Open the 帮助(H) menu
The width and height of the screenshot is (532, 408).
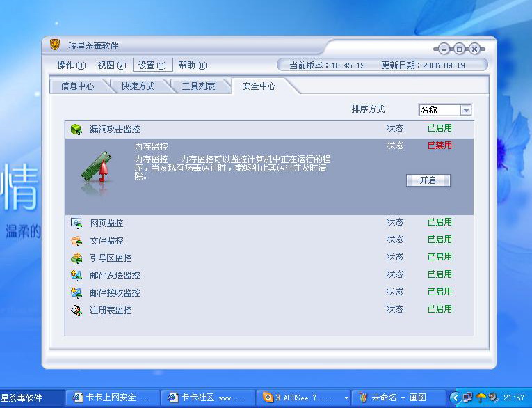[x=193, y=65]
